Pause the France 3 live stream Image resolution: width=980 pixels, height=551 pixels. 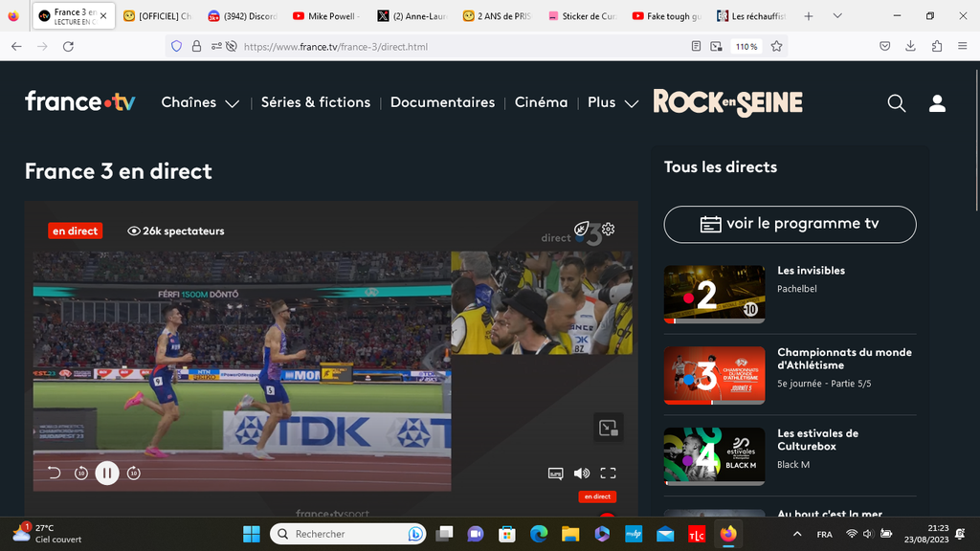pos(107,473)
